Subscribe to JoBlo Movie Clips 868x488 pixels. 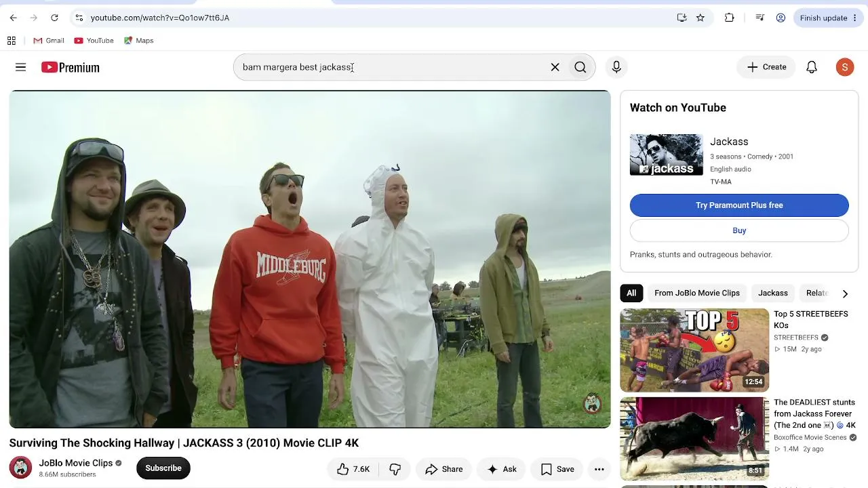(163, 468)
